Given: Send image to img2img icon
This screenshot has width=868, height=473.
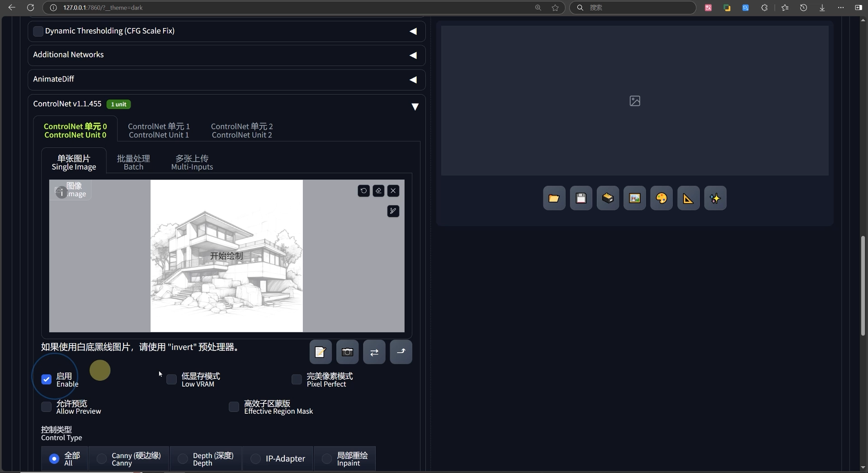Looking at the screenshot, I should point(635,198).
